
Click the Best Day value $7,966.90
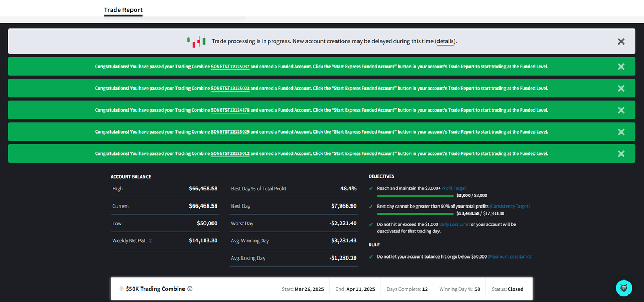344,206
